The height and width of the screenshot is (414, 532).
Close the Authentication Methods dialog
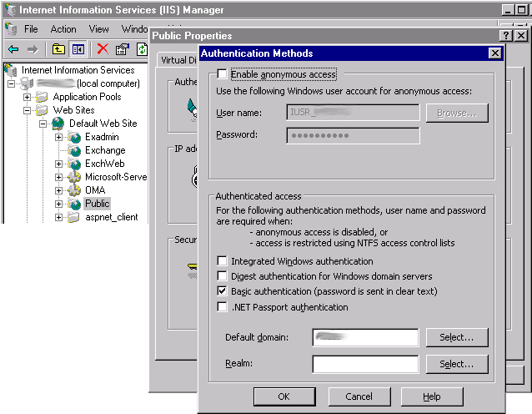click(x=495, y=53)
